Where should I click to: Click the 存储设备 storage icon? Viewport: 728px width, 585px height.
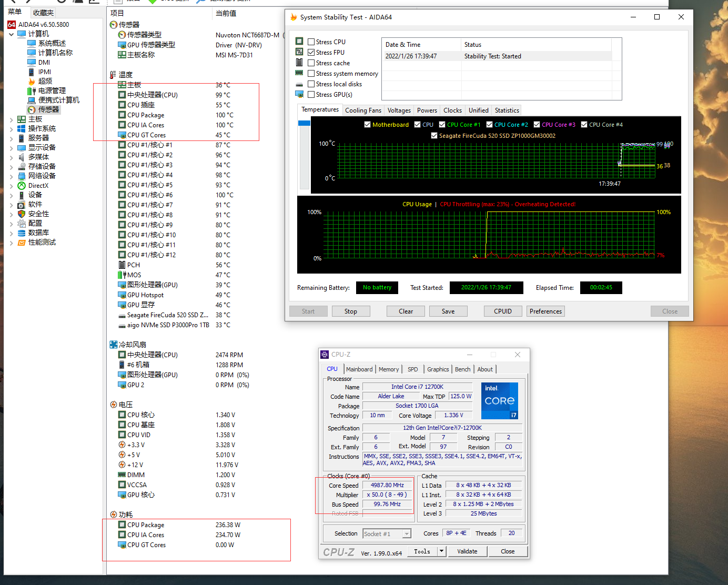[22, 166]
